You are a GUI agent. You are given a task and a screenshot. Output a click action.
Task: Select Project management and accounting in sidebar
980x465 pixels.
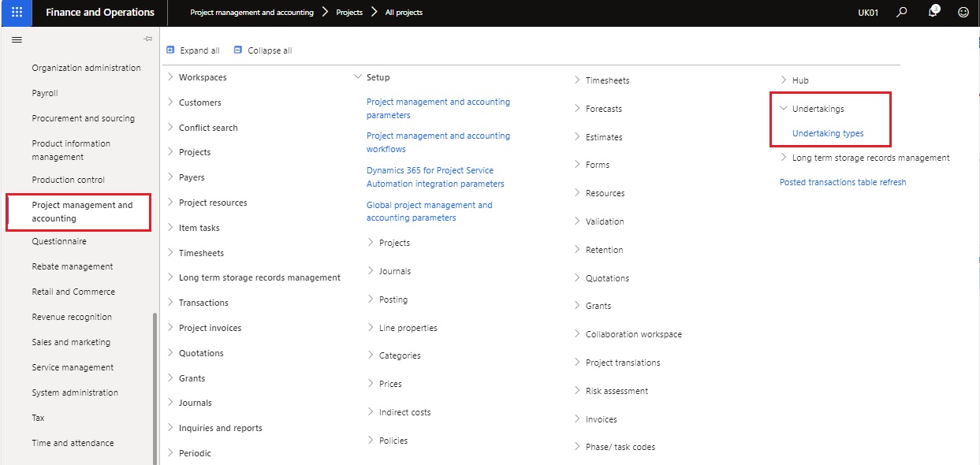(x=82, y=211)
